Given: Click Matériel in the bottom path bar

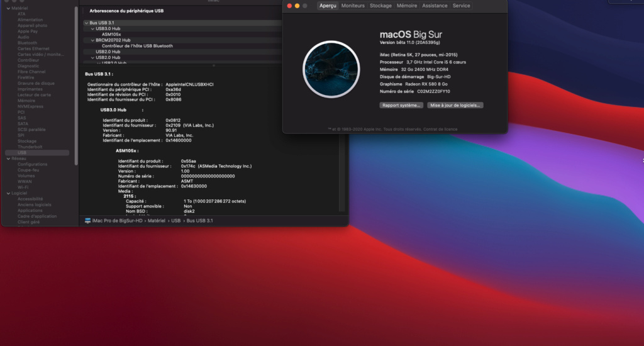Looking at the screenshot, I should (157, 221).
